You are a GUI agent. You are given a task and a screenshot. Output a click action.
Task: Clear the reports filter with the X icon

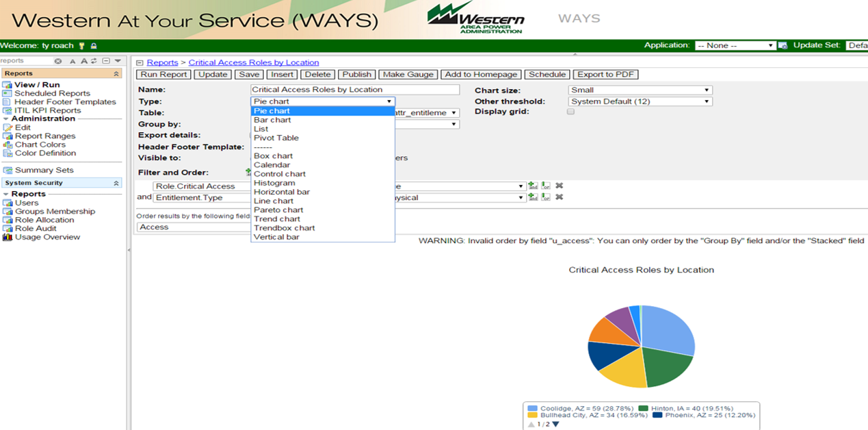pos(58,61)
